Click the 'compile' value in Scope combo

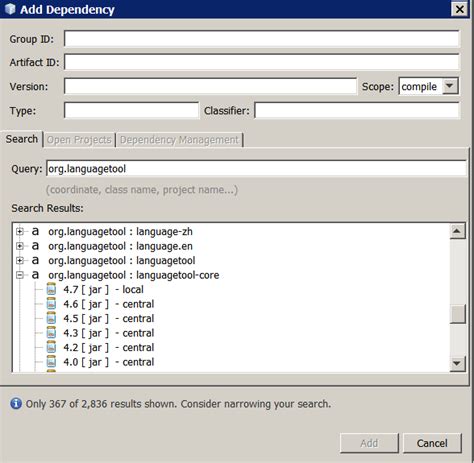[x=419, y=87]
